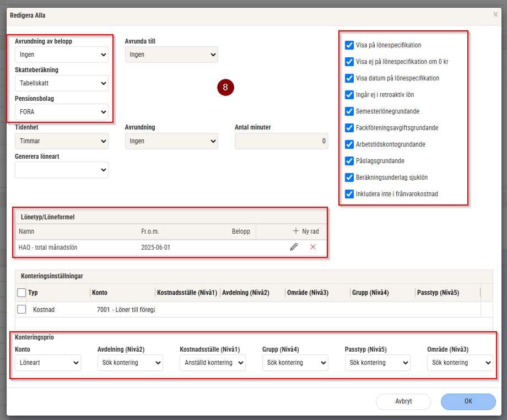Open Avrundning dropdown next to Tidenhet
This screenshot has width=507, height=420.
click(171, 141)
